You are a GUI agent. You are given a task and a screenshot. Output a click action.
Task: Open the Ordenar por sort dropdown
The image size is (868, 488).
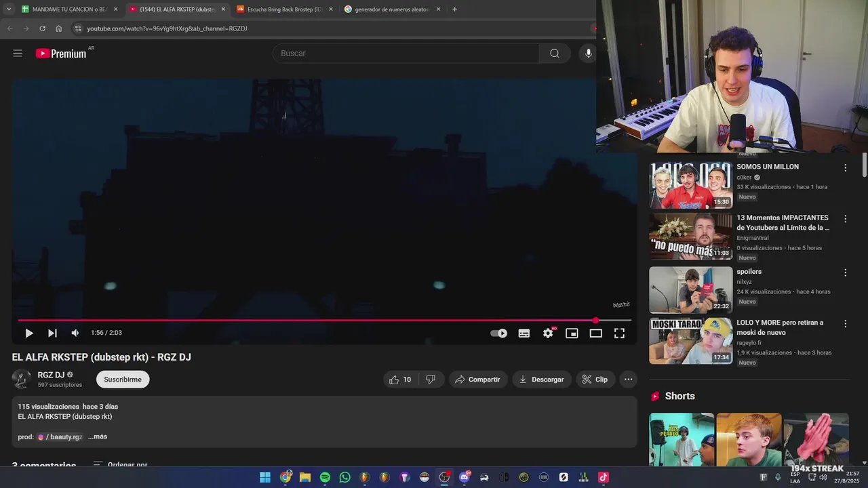point(120,465)
